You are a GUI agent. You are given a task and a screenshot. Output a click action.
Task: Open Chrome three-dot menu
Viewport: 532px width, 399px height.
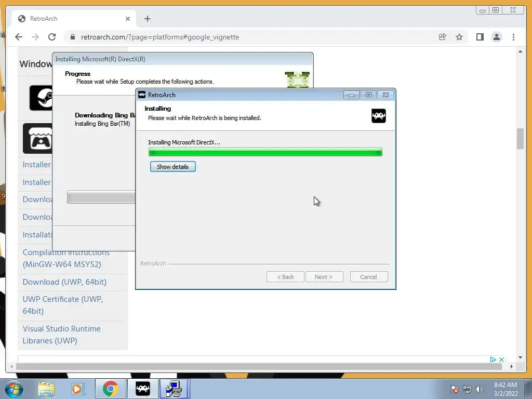pos(513,37)
